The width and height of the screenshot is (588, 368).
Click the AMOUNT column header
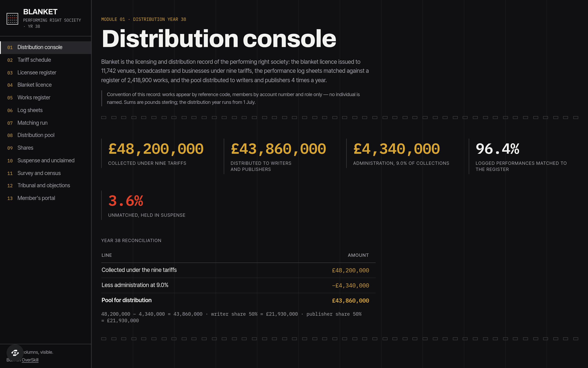pyautogui.click(x=358, y=255)
